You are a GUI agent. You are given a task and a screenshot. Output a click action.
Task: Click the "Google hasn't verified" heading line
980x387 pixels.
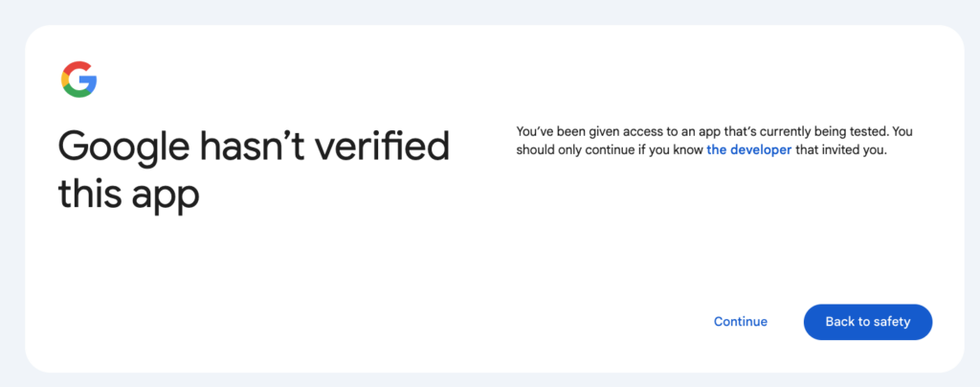point(254,147)
